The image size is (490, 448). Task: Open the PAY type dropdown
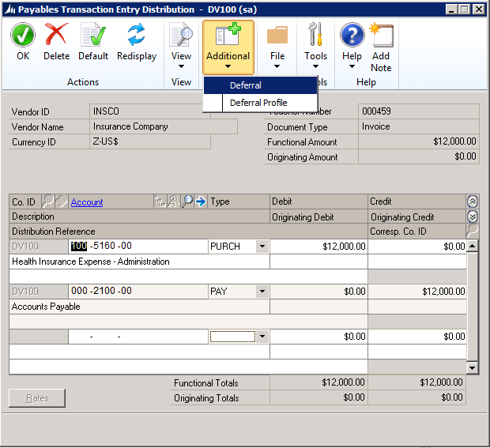click(x=262, y=292)
